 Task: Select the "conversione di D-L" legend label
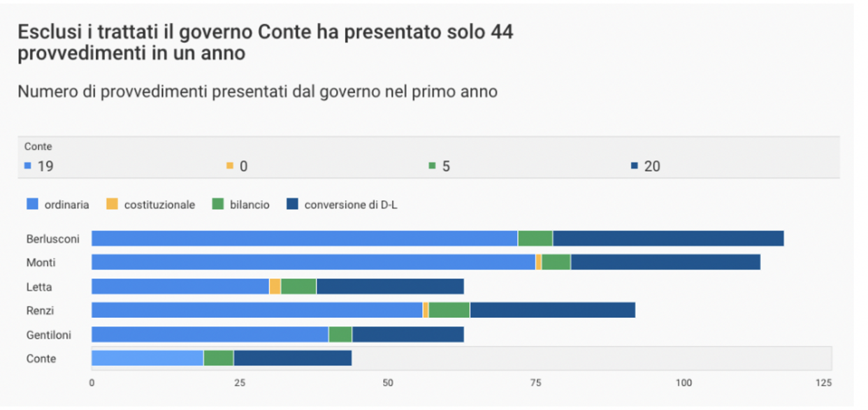(x=351, y=205)
